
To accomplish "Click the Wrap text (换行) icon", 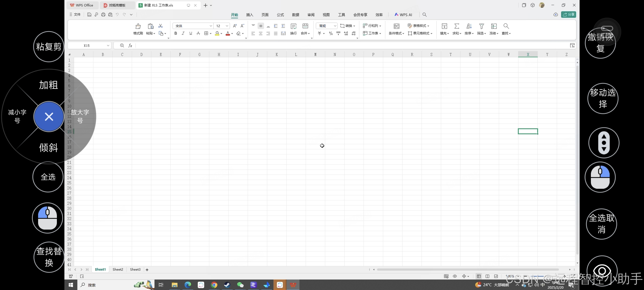I will 293,26.
